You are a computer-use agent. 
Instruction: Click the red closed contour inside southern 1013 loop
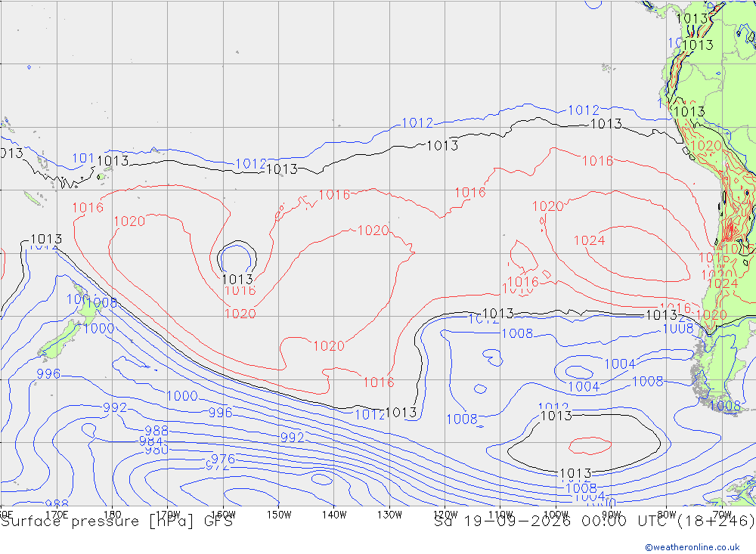[x=590, y=445]
